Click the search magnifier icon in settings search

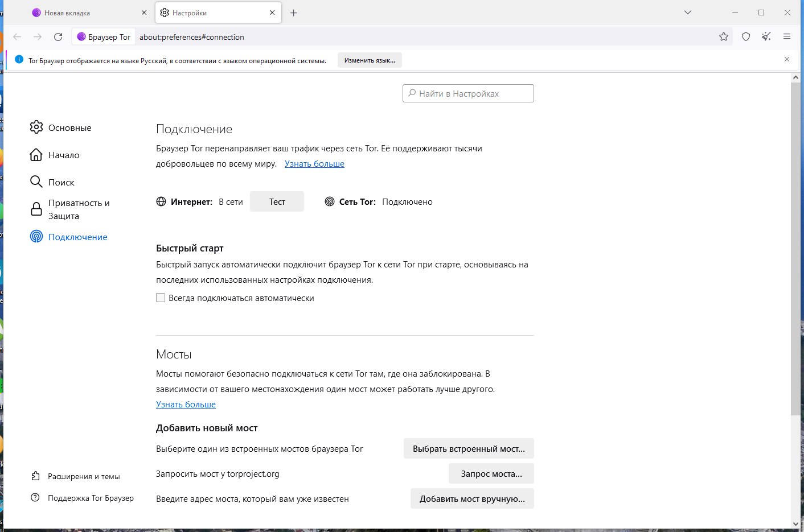(x=412, y=93)
